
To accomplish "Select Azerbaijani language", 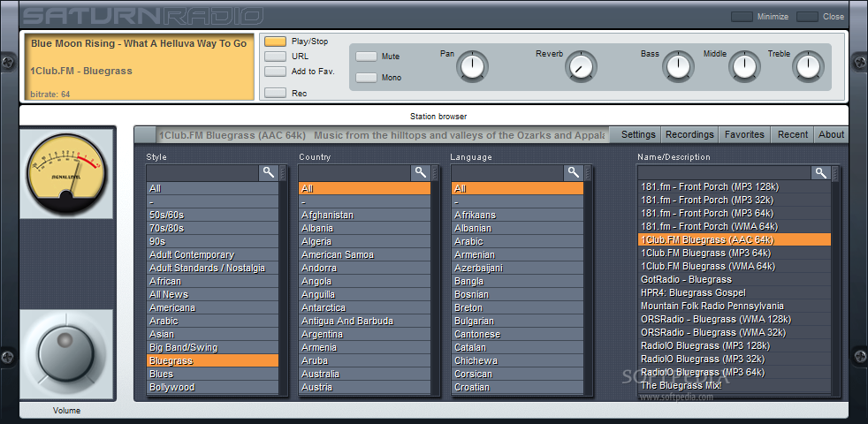I will (x=518, y=268).
